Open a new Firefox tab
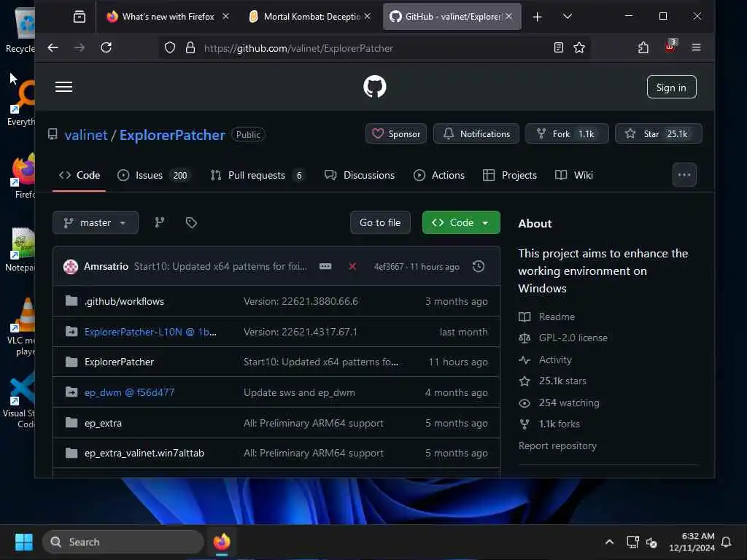The height and width of the screenshot is (560, 747). pyautogui.click(x=538, y=17)
